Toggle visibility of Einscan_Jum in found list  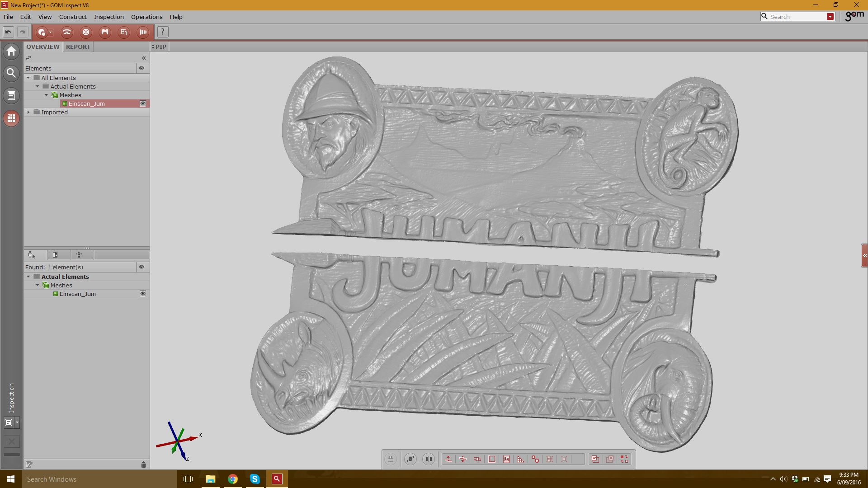tap(143, 294)
